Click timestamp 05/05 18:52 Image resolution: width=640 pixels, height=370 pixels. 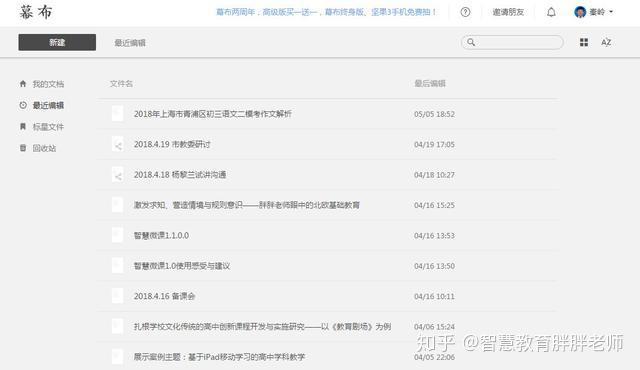click(x=434, y=114)
